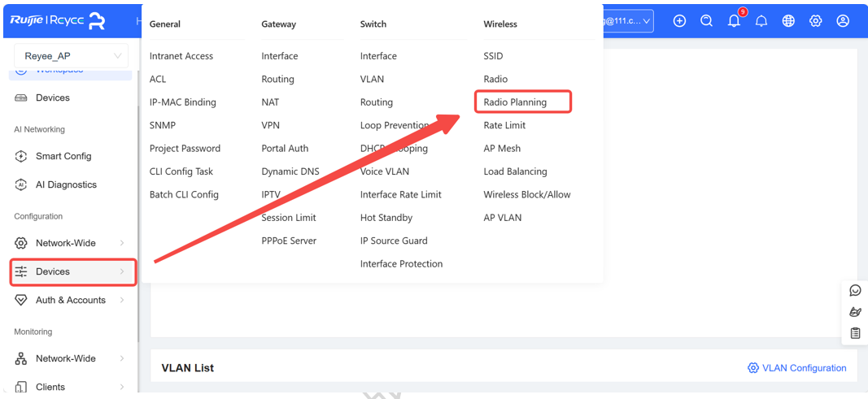Image resolution: width=868 pixels, height=399 pixels.
Task: Open Batch CLI Config menu item
Action: click(x=184, y=194)
